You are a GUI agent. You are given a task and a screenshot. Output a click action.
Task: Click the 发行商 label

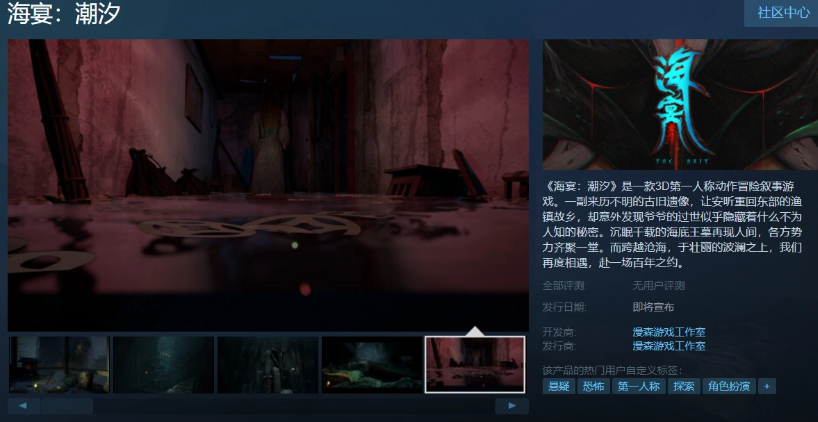tap(559, 345)
